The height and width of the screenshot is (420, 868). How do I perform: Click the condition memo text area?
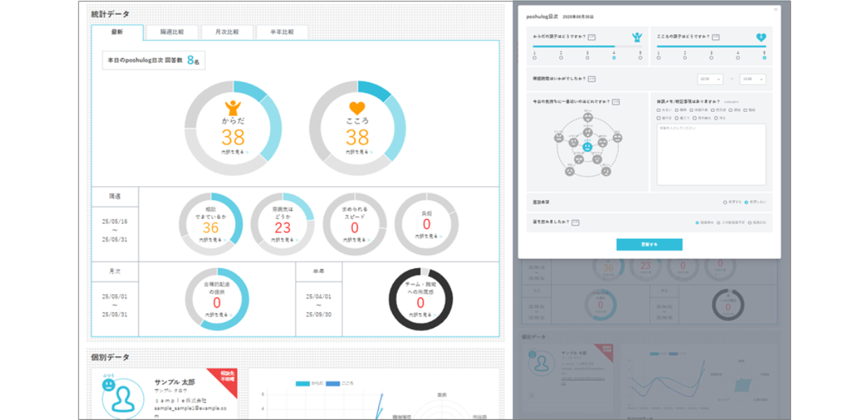pyautogui.click(x=711, y=155)
